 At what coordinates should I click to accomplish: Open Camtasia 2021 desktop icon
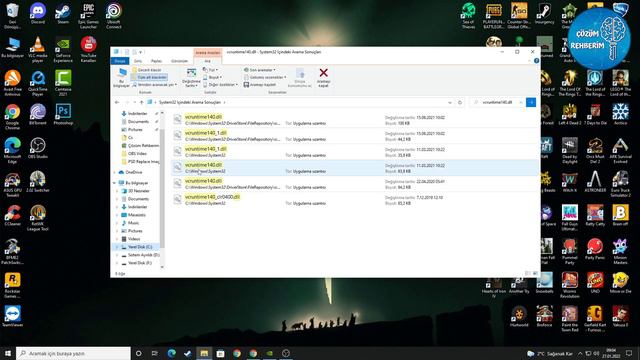coord(63,83)
